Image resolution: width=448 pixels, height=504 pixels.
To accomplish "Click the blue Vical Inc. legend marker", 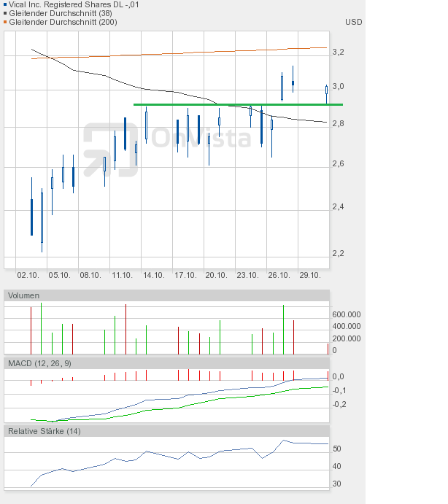I will (5, 4).
